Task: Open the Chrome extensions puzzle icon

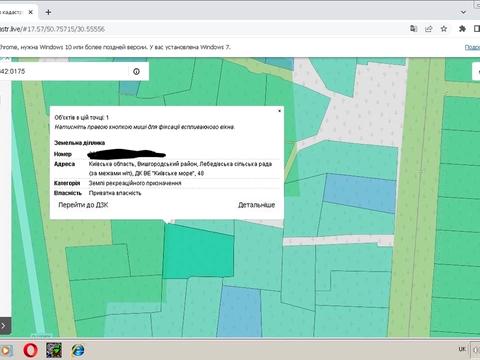Action: pyautogui.click(x=462, y=29)
